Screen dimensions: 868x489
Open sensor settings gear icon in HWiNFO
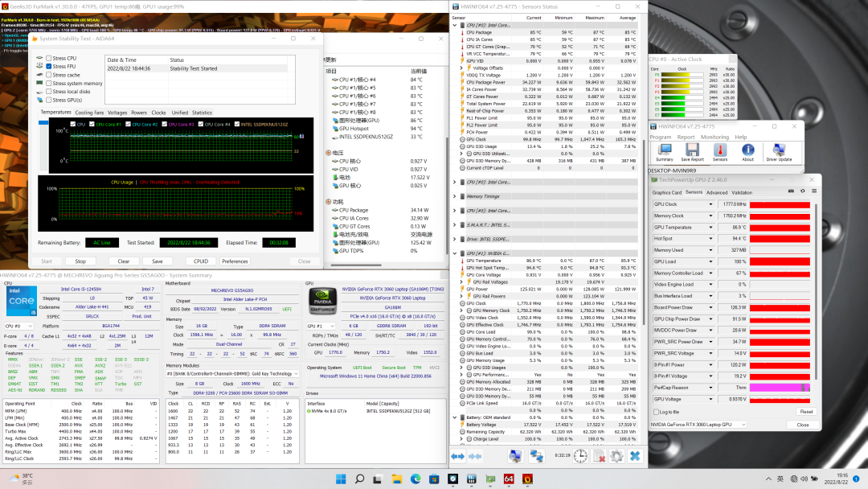tap(616, 456)
